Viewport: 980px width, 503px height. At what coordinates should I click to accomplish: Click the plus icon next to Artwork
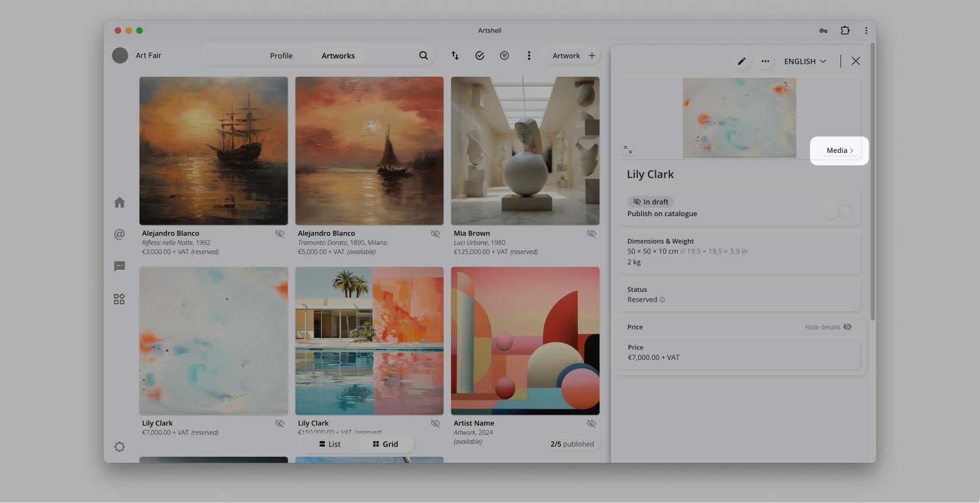(592, 55)
